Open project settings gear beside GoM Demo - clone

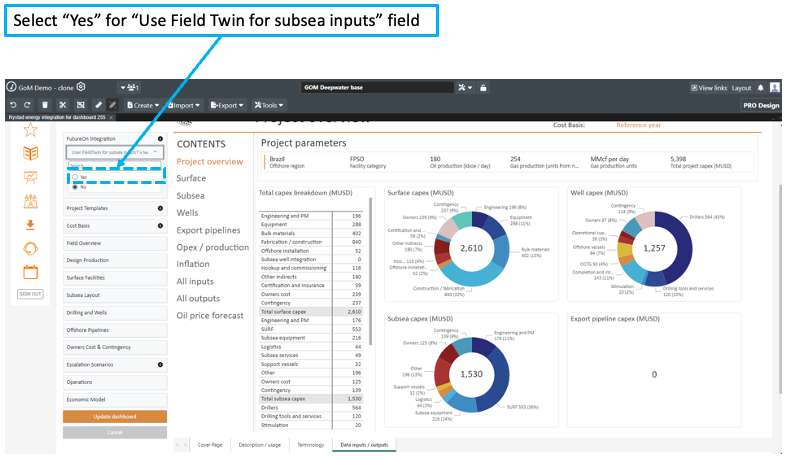tap(81, 87)
